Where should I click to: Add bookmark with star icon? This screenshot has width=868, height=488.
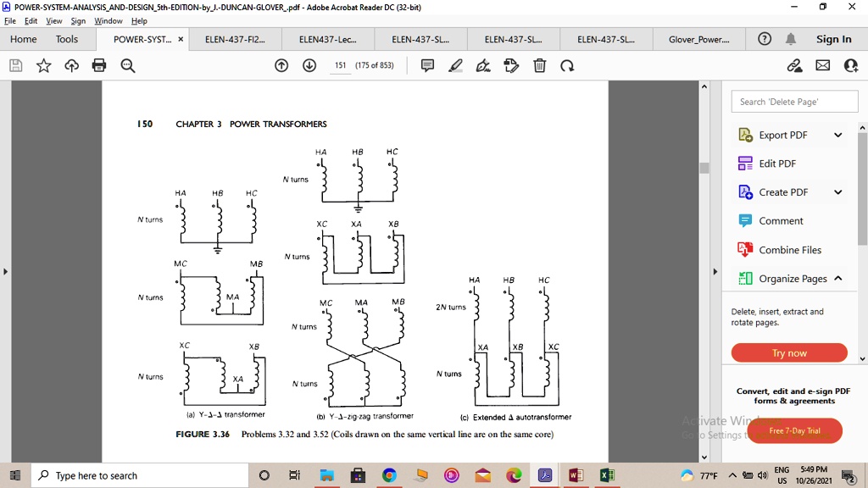(44, 66)
